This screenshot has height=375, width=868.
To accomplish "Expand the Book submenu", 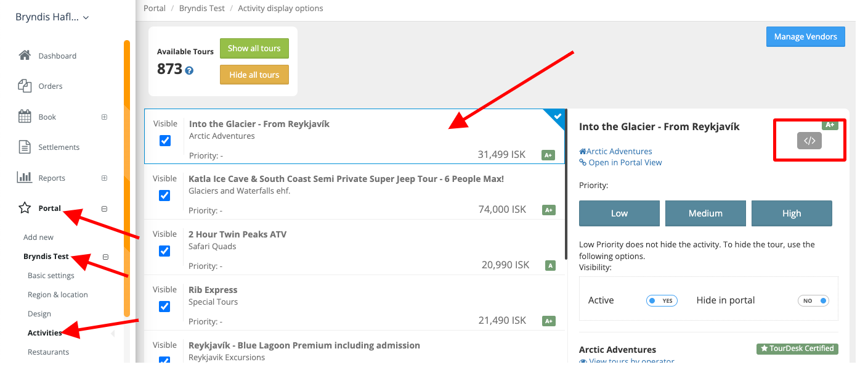I will (105, 117).
